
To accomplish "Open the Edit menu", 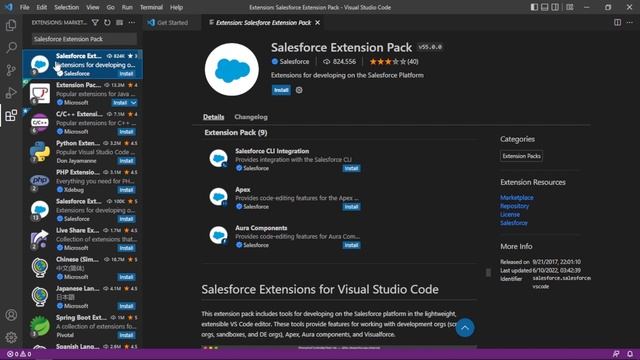I will pyautogui.click(x=42, y=7).
